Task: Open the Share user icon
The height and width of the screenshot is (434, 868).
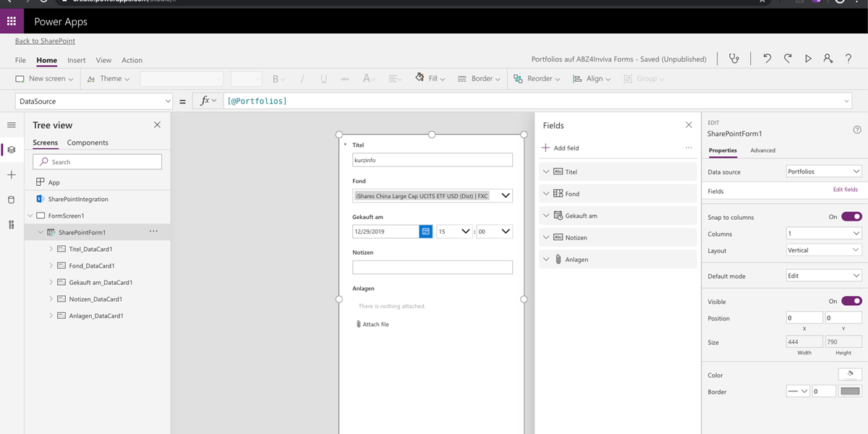Action: tap(828, 59)
